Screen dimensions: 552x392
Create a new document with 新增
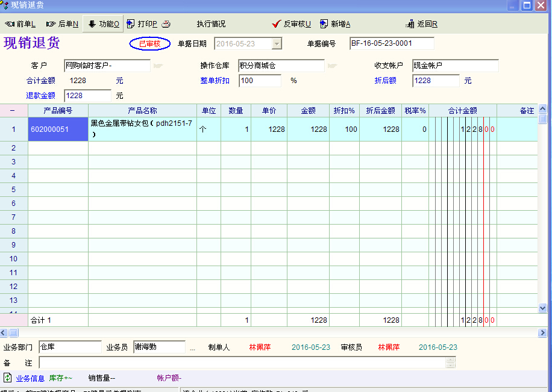click(335, 24)
